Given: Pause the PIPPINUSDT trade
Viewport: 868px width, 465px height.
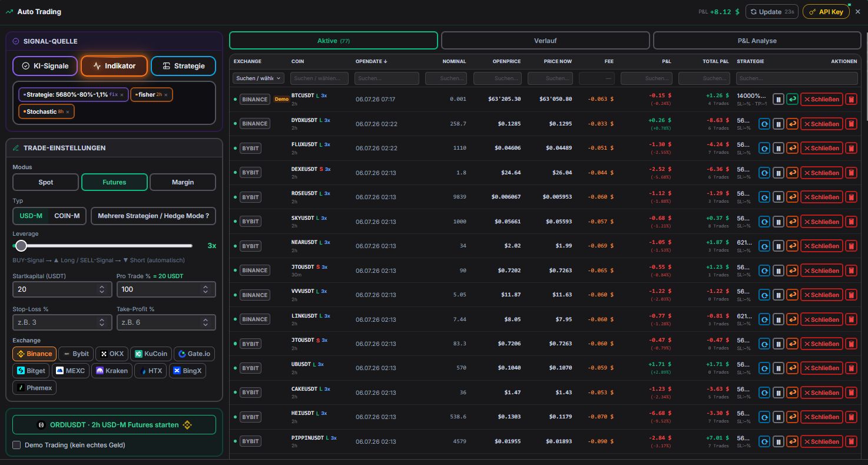Looking at the screenshot, I should [x=778, y=441].
